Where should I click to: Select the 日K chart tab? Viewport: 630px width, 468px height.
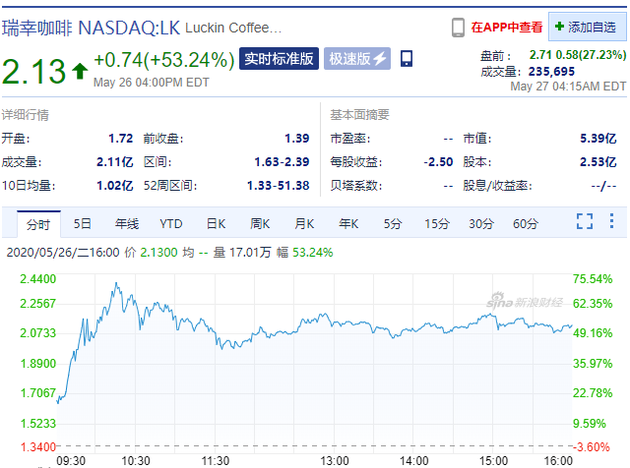[216, 223]
